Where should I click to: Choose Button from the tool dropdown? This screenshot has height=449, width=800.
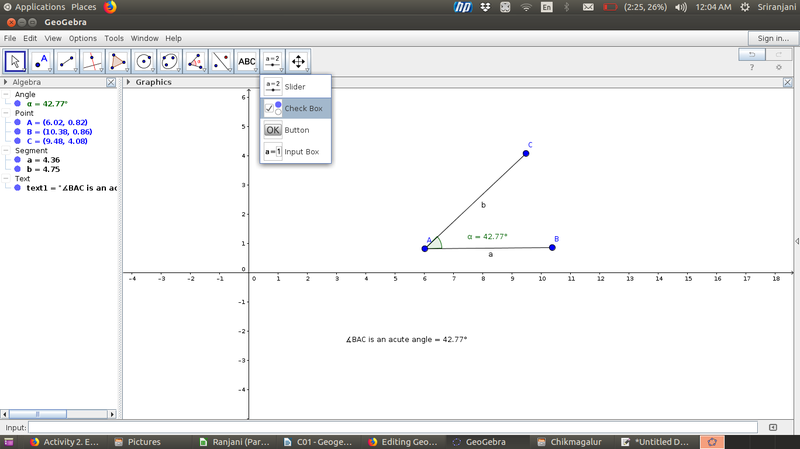point(295,130)
